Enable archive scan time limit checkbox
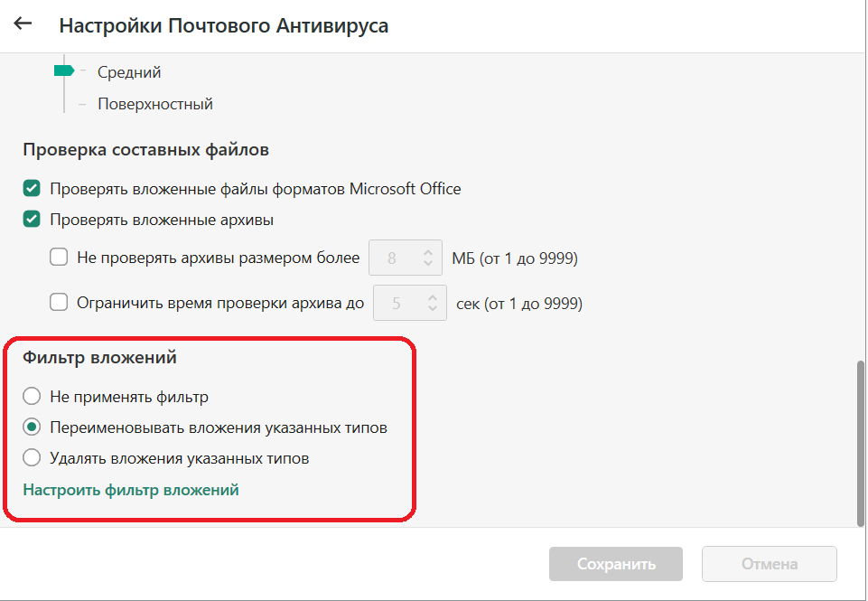Viewport: 868px width, 601px height. [x=60, y=303]
